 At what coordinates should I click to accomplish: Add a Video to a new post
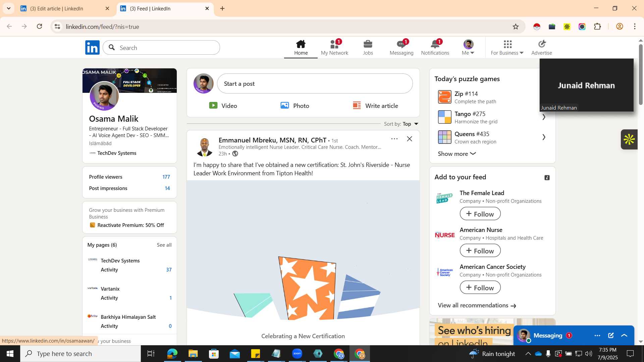223,106
